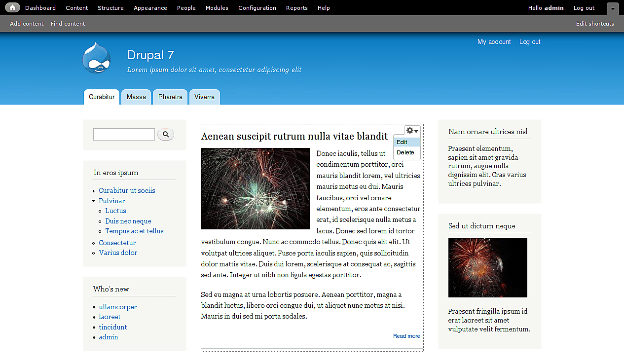Open My account in the header
The height and width of the screenshot is (364, 624).
coord(494,42)
